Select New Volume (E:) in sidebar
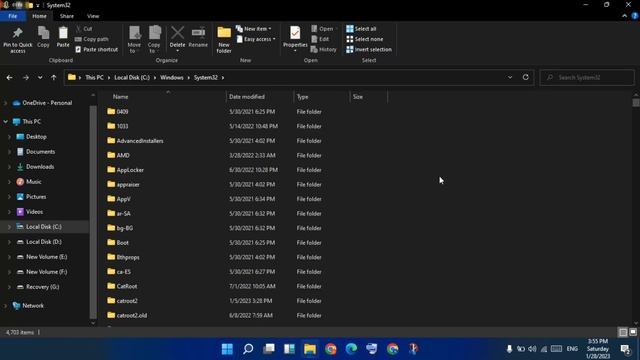640x360 pixels. click(47, 257)
